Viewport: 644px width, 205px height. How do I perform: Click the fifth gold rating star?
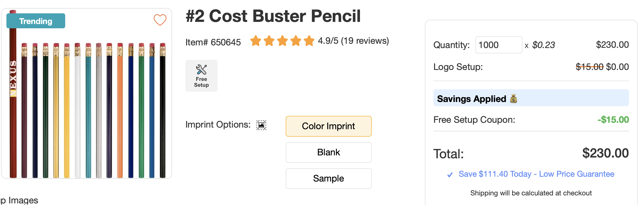pos(309,41)
